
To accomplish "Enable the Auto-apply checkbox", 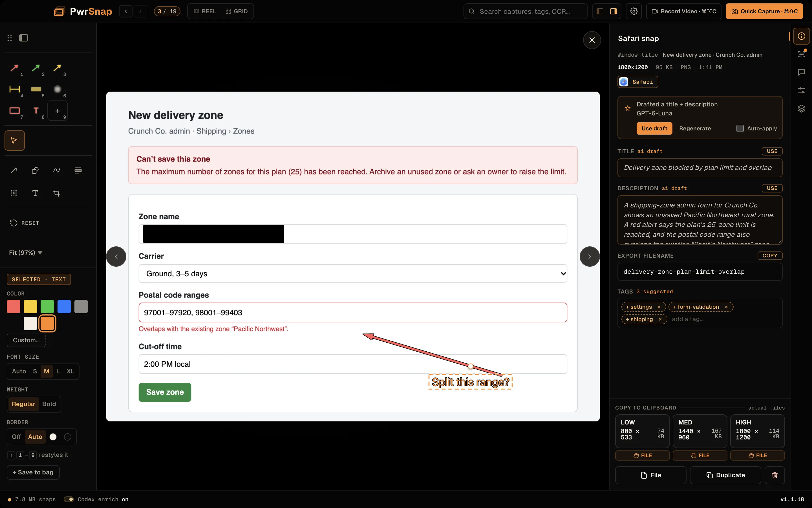I will point(740,128).
